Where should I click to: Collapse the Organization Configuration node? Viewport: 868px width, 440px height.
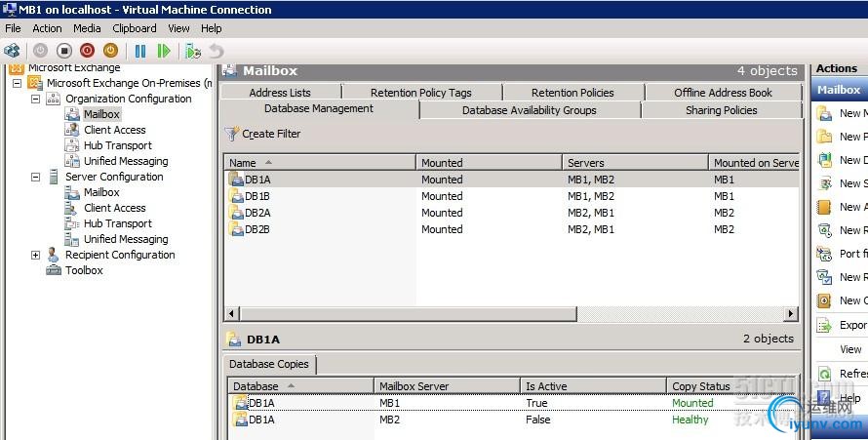(35, 100)
